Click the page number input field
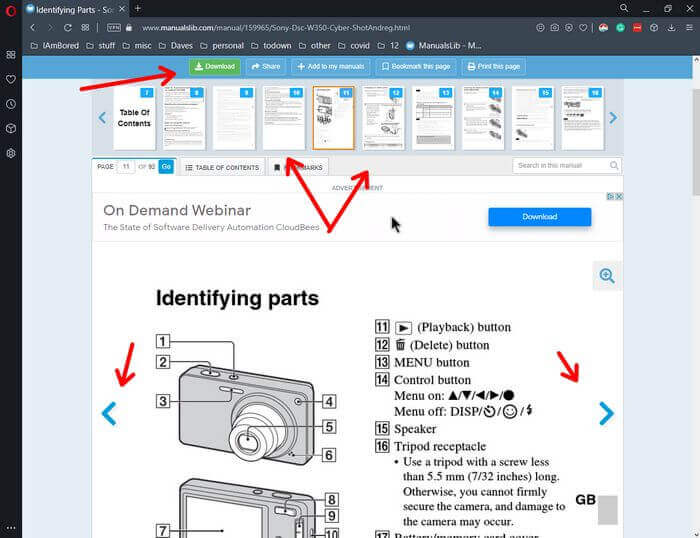Viewport: 700px width, 538px height. 126,167
